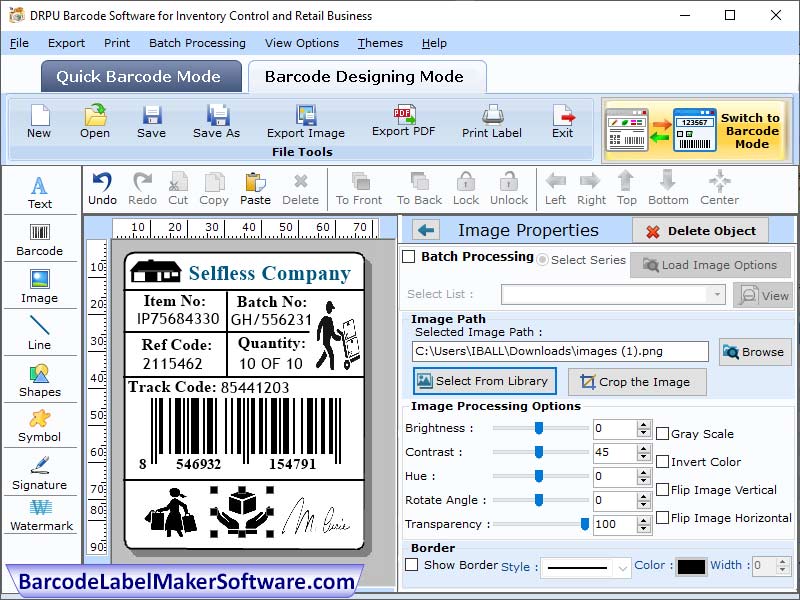Click the New file icon
This screenshot has width=800, height=600.
39,121
